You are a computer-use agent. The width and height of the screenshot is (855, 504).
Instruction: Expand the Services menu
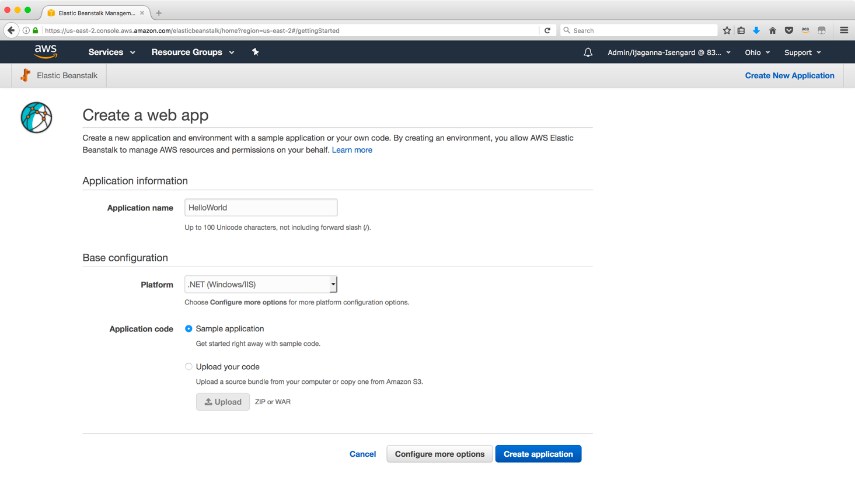pos(111,52)
